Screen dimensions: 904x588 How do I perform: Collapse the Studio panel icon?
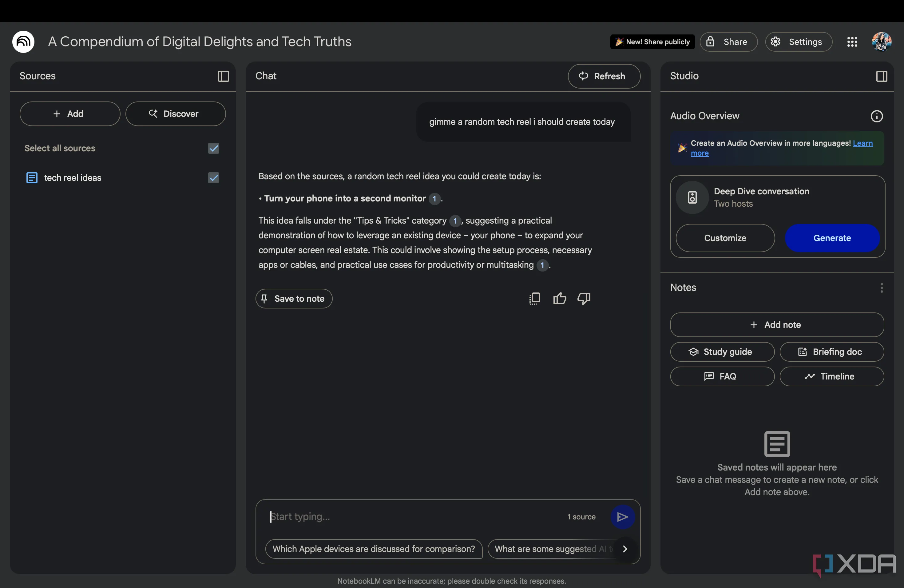pyautogui.click(x=882, y=76)
